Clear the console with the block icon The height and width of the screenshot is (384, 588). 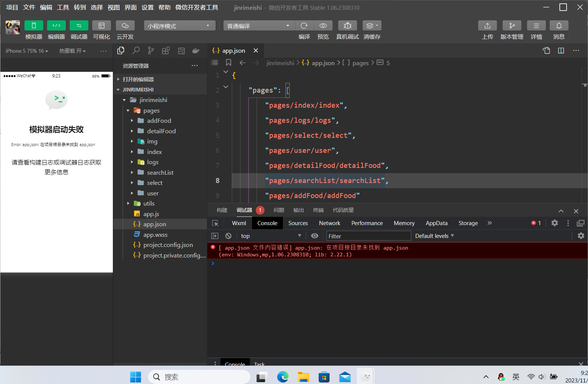click(x=228, y=236)
